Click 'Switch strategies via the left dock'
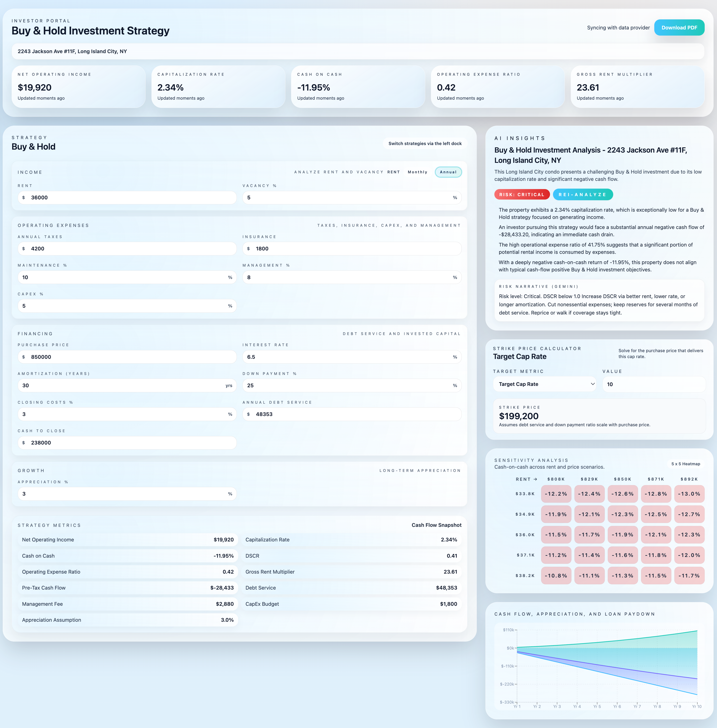Viewport: 717px width, 728px height. point(425,143)
